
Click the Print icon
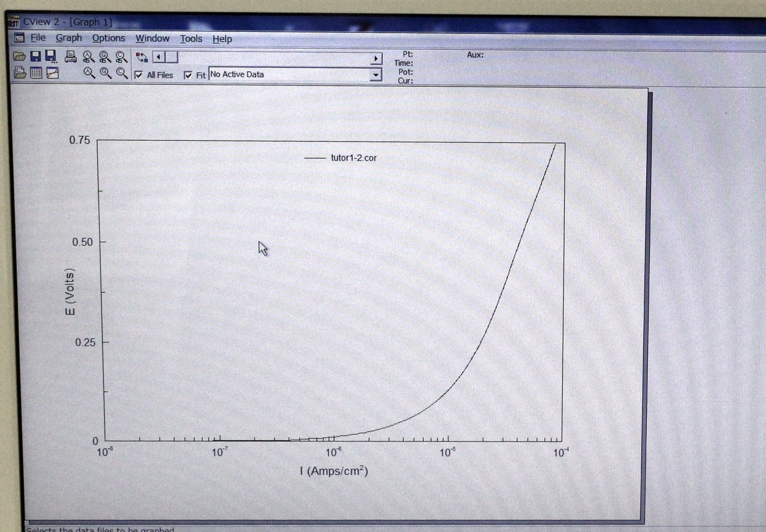(71, 56)
